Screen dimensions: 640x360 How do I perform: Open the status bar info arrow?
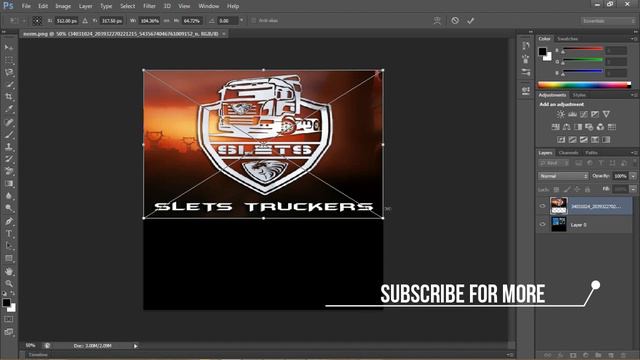[136, 346]
